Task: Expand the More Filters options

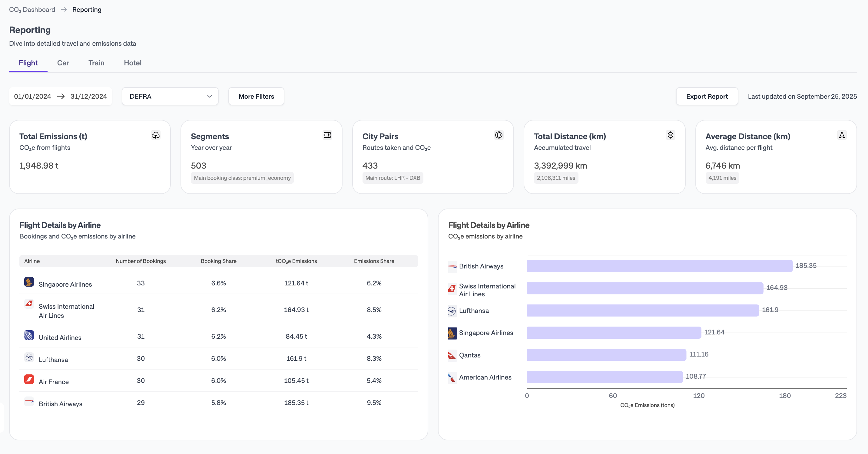Action: pyautogui.click(x=256, y=96)
